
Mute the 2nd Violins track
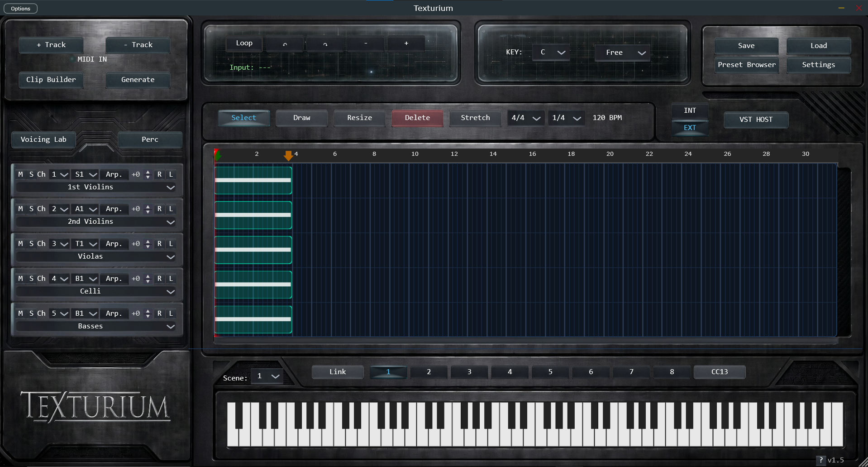(20, 209)
